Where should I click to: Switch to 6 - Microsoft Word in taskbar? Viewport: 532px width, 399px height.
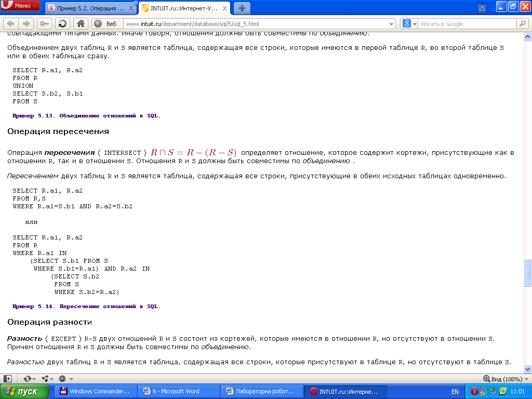click(179, 392)
